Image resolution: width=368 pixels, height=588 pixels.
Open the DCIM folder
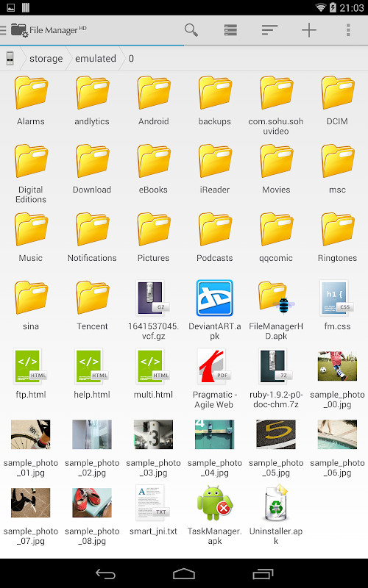point(337,101)
